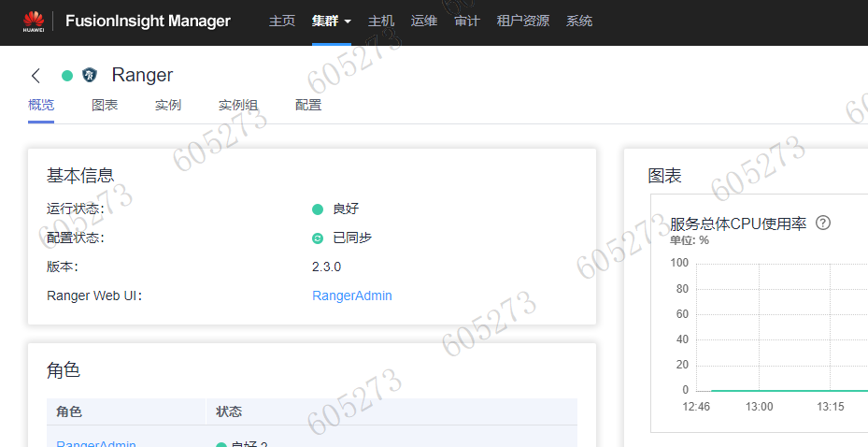Switch to the 实例 tab
Viewport: 868px width, 447px height.
168,105
